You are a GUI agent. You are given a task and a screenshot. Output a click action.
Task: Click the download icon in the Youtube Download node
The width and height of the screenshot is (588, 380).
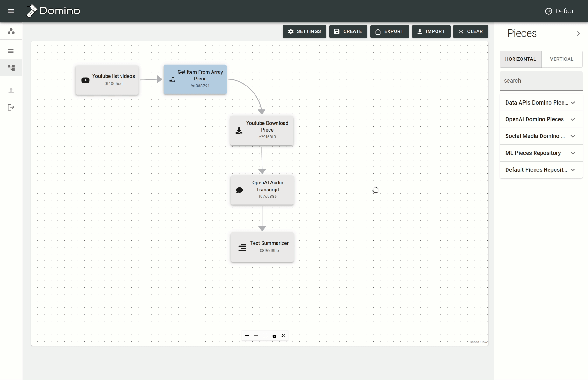(239, 131)
